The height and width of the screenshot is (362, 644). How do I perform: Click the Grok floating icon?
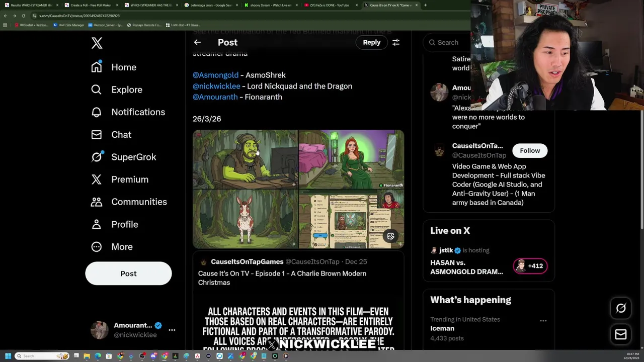[x=621, y=308]
